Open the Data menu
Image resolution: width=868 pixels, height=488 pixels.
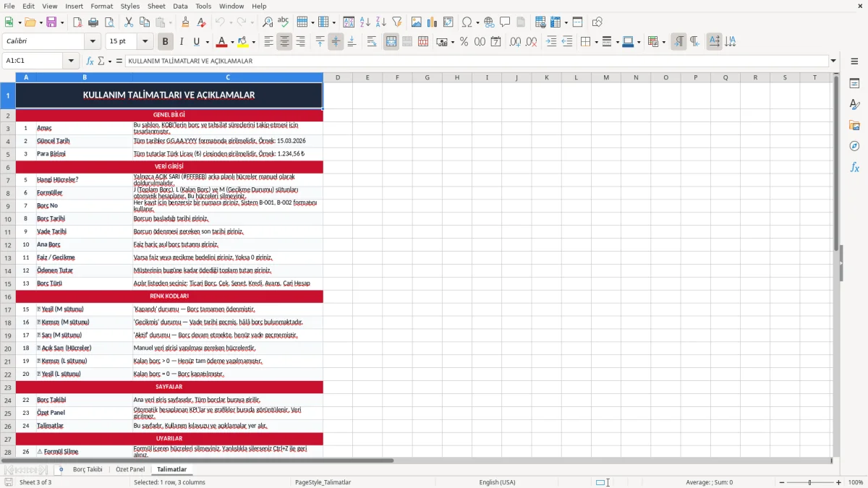tap(180, 6)
